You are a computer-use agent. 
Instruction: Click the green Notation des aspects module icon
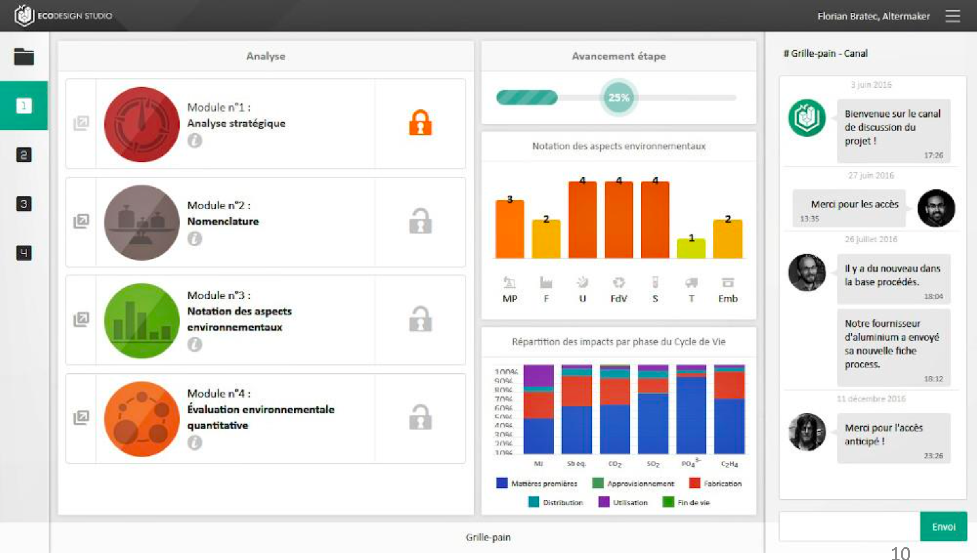coord(142,321)
